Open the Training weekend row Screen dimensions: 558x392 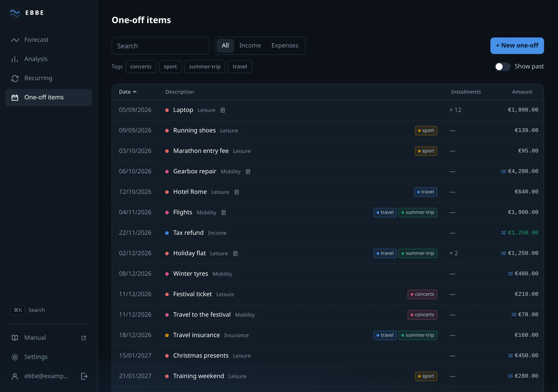point(328,376)
